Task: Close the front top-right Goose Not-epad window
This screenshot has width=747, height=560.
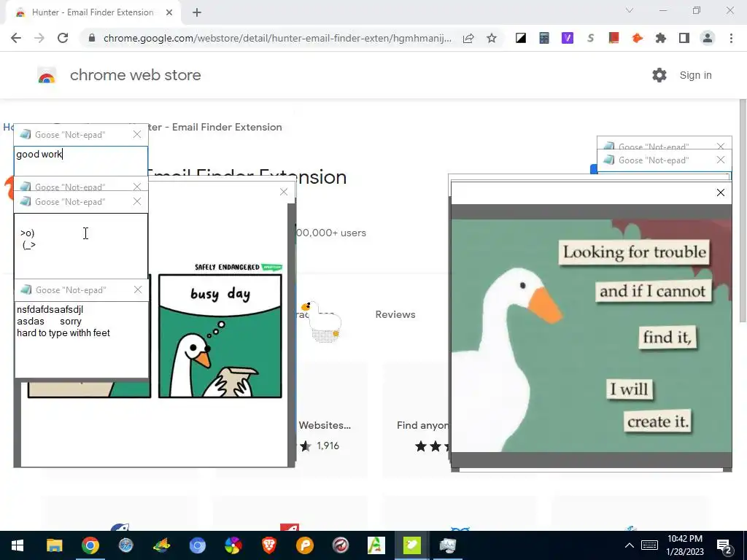Action: (x=720, y=160)
